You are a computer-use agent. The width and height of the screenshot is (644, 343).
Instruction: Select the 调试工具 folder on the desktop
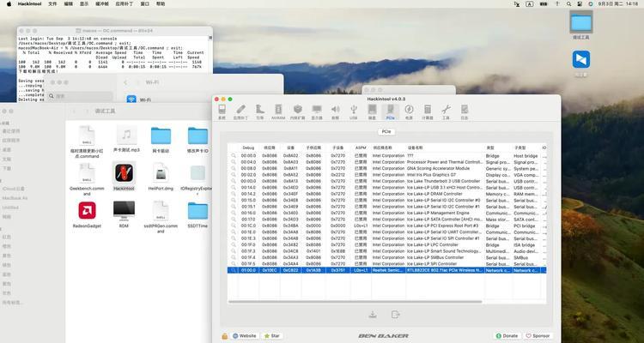(x=581, y=22)
